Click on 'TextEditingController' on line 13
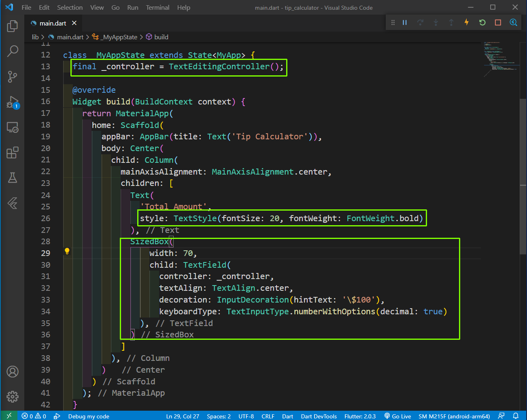 pyautogui.click(x=219, y=66)
